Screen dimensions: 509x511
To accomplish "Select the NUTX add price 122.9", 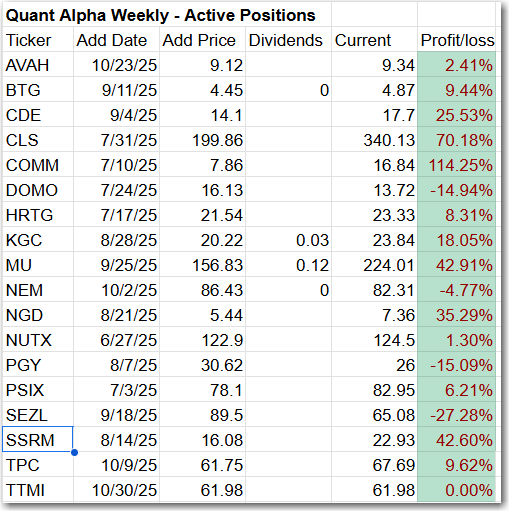I will 202,340.
